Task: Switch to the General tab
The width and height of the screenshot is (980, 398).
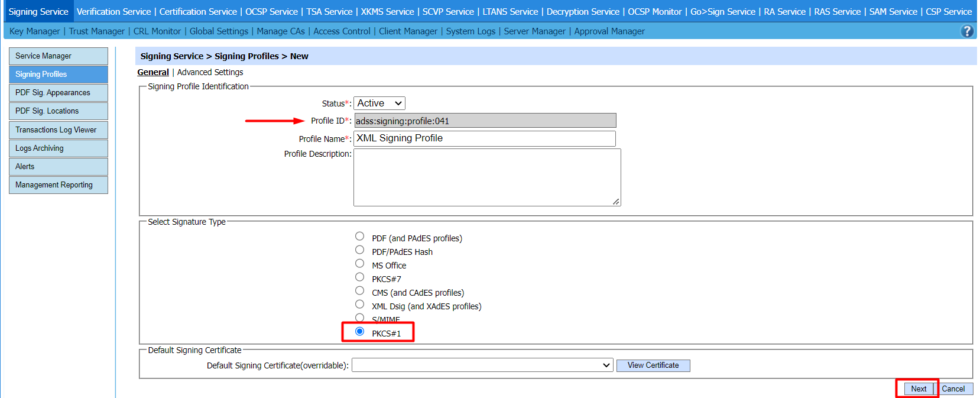Action: tap(153, 72)
